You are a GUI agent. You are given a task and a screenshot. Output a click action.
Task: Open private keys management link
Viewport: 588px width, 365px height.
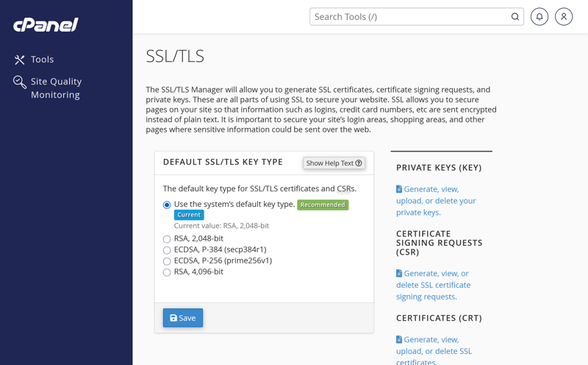pos(436,200)
